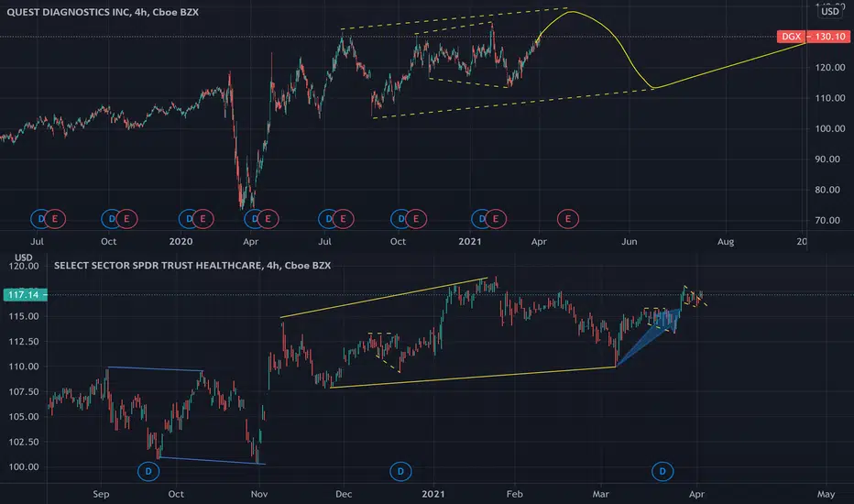Click the 120.00 price level on Quest axis
Viewport: 854px width, 504px height.
click(829, 68)
